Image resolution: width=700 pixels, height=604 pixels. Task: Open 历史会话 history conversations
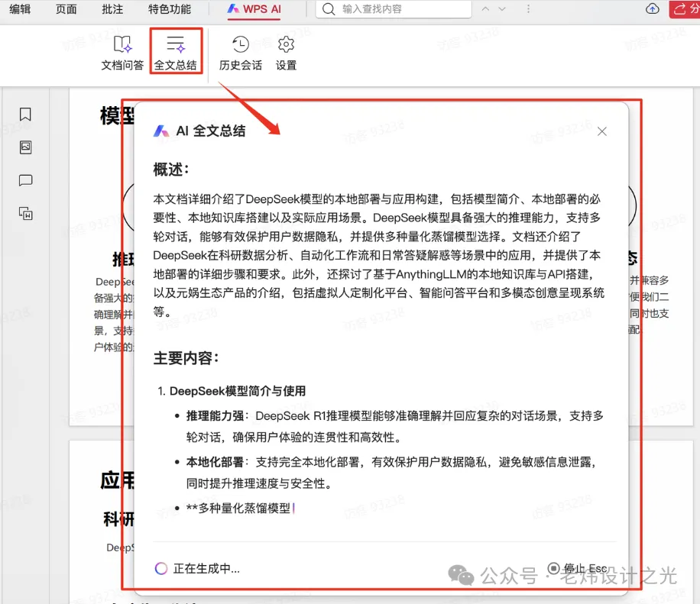pos(240,53)
